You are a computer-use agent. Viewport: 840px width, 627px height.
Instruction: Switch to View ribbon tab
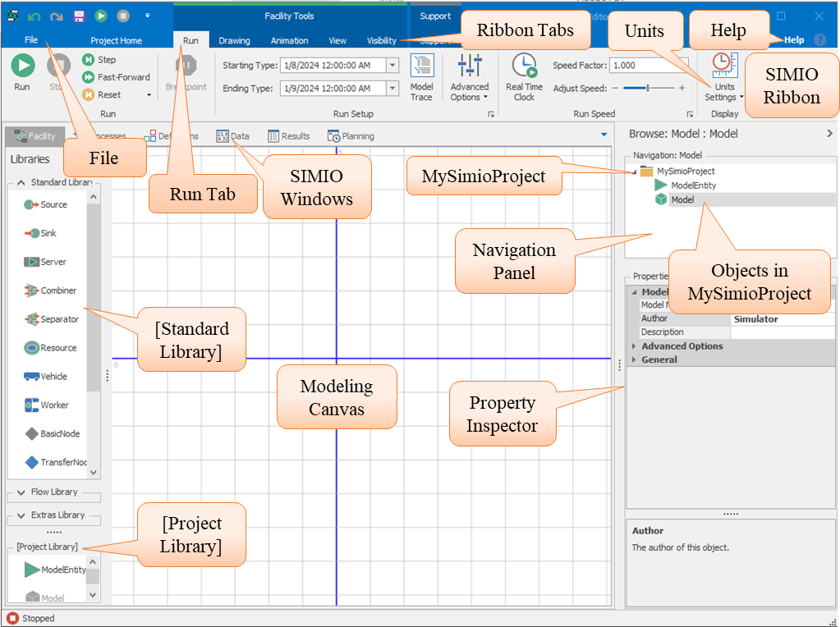pos(337,40)
